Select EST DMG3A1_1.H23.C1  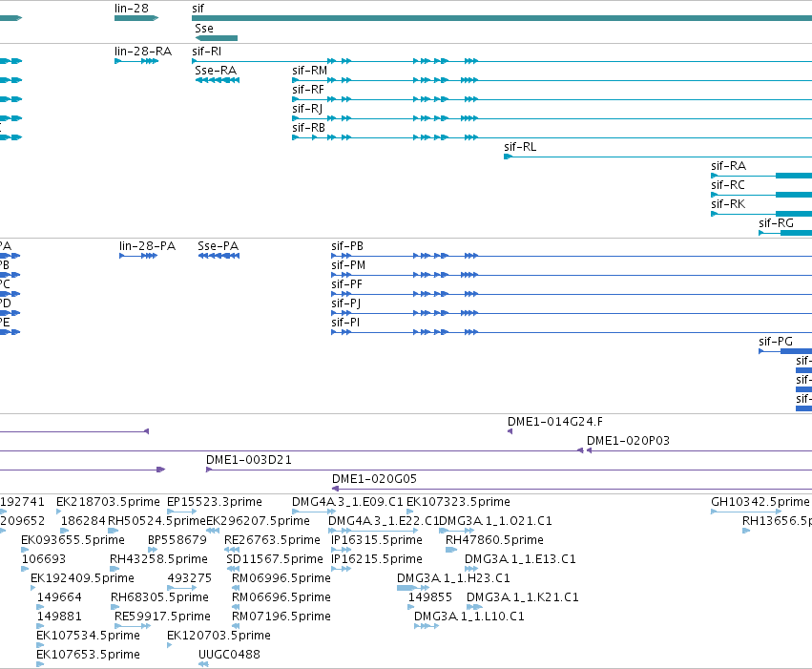(453, 579)
